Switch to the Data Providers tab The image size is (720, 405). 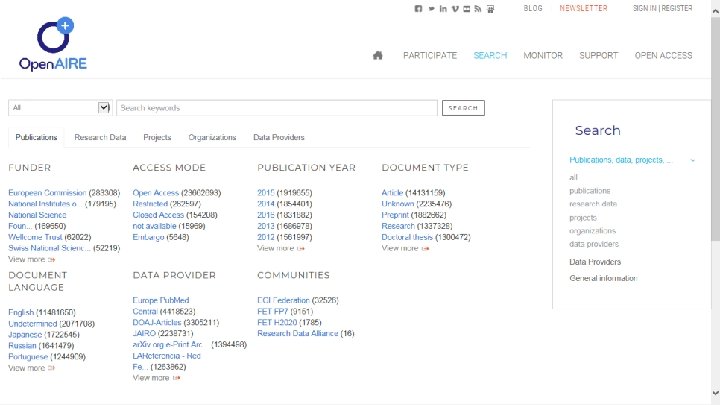[x=279, y=137]
